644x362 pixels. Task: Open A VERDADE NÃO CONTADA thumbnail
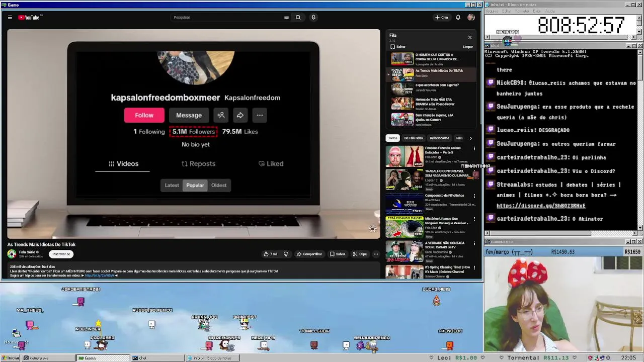pos(405,251)
